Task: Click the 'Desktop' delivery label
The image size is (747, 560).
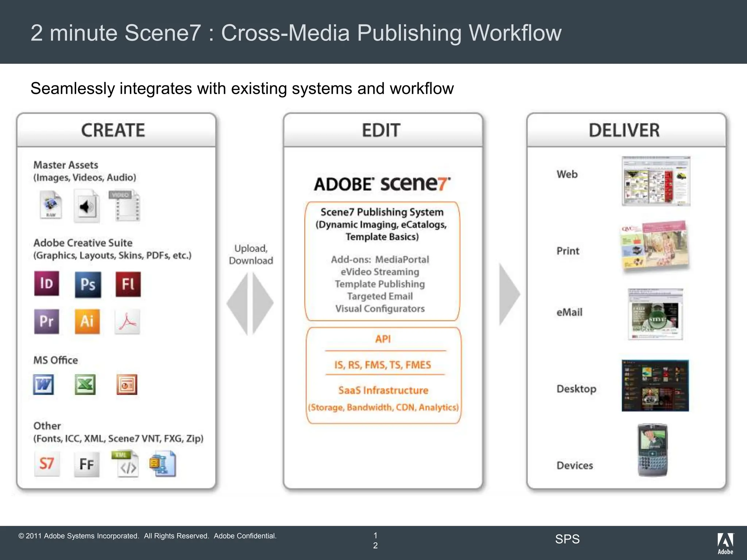Action: tap(576, 389)
